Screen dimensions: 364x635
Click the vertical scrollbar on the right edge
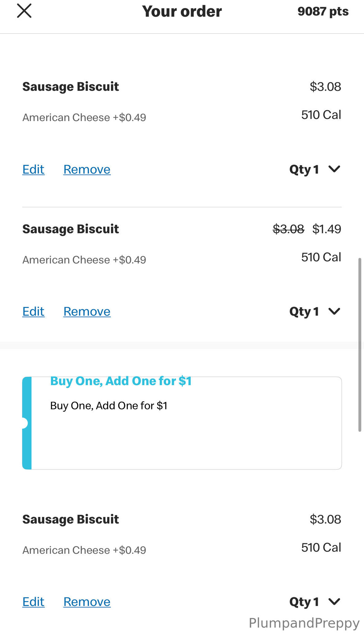pyautogui.click(x=360, y=344)
